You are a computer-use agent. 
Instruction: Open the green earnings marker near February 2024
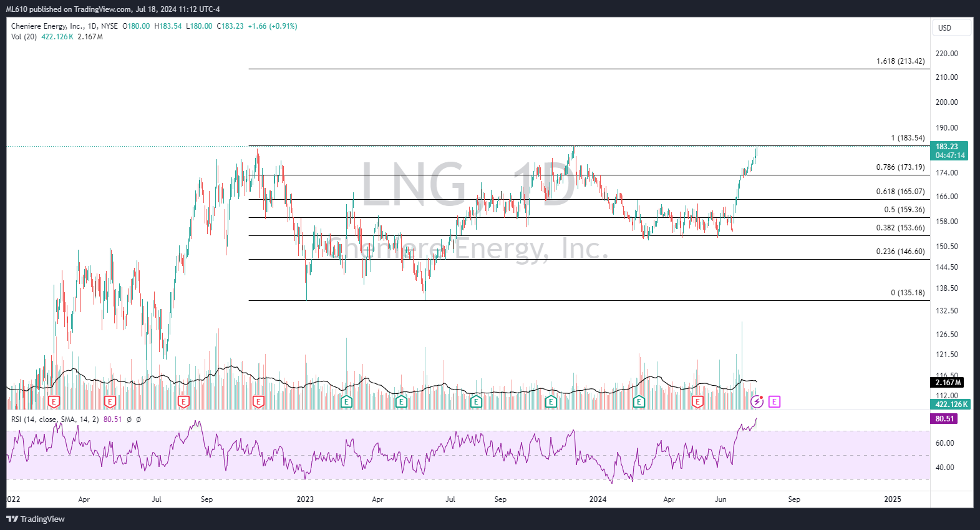pyautogui.click(x=639, y=402)
